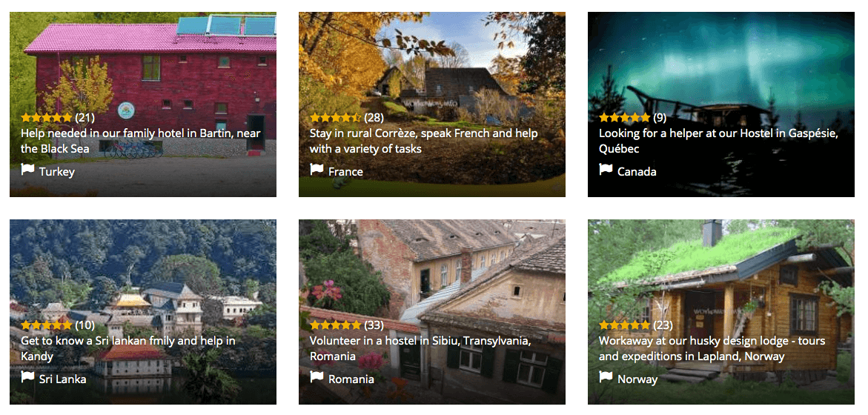Open the Bartin family hotel listing title
The width and height of the screenshot is (868, 415).
pyautogui.click(x=141, y=141)
